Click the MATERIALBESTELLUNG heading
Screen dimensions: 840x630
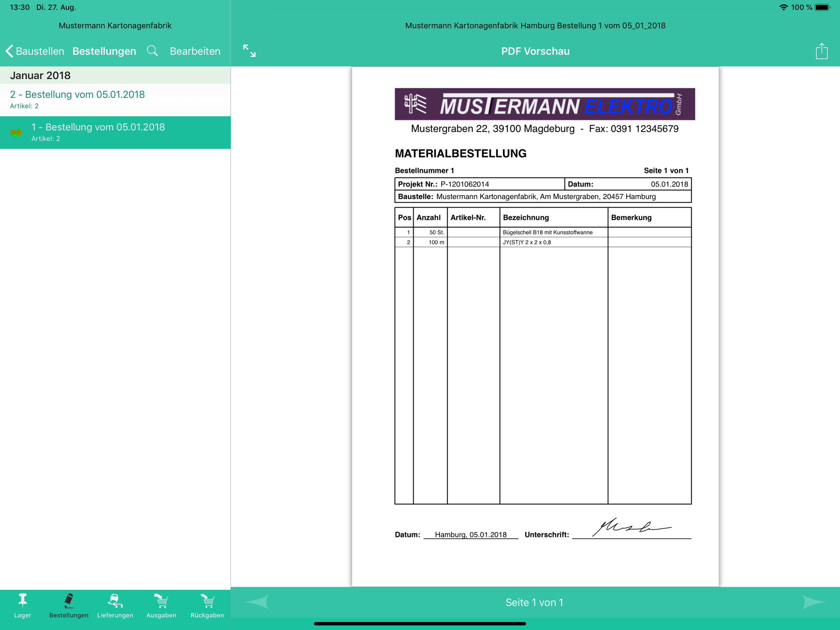point(461,154)
